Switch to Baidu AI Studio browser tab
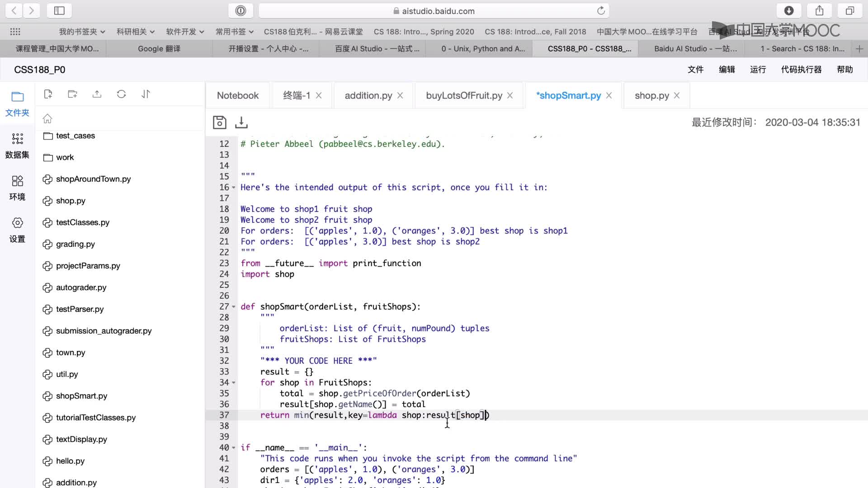This screenshot has width=868, height=488. [695, 48]
